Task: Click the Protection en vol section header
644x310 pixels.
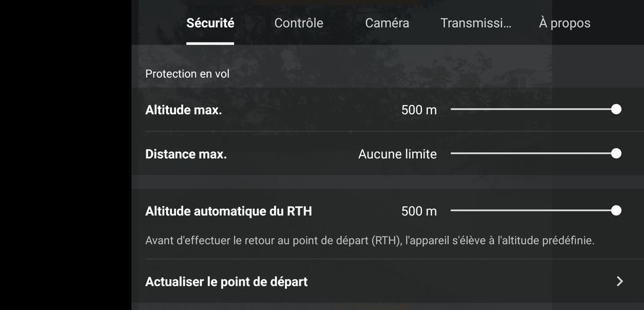Action: pos(187,73)
